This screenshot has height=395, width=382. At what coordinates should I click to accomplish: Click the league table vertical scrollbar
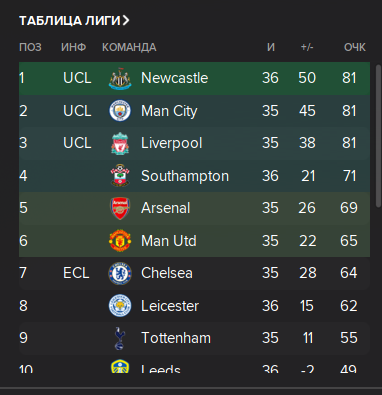(x=378, y=136)
